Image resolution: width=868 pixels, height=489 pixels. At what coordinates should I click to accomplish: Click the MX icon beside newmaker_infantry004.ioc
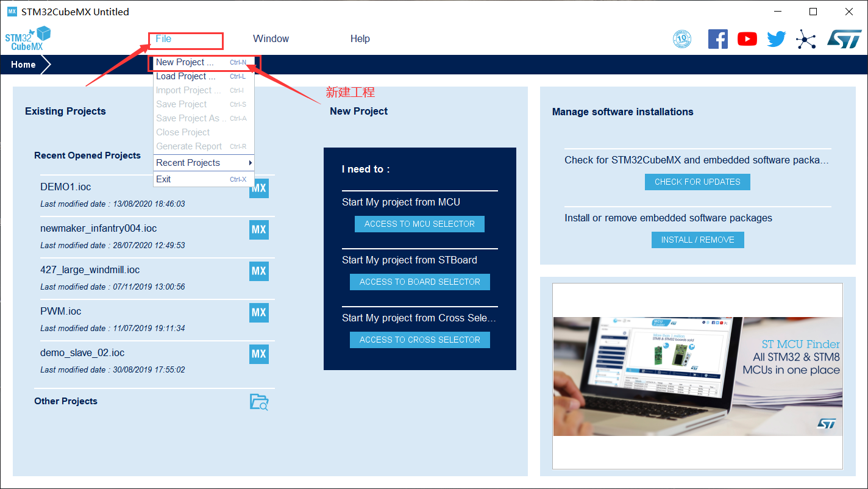click(x=259, y=230)
